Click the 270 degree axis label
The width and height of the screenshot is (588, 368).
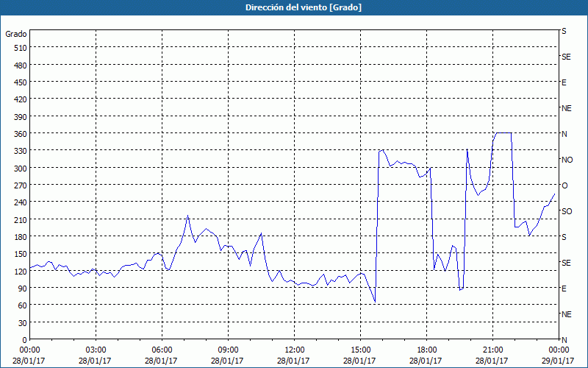pyautogui.click(x=21, y=185)
